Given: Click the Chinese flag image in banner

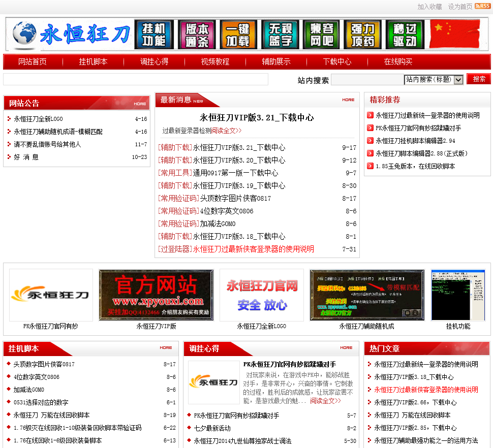Looking at the screenshot, I should pos(455,34).
